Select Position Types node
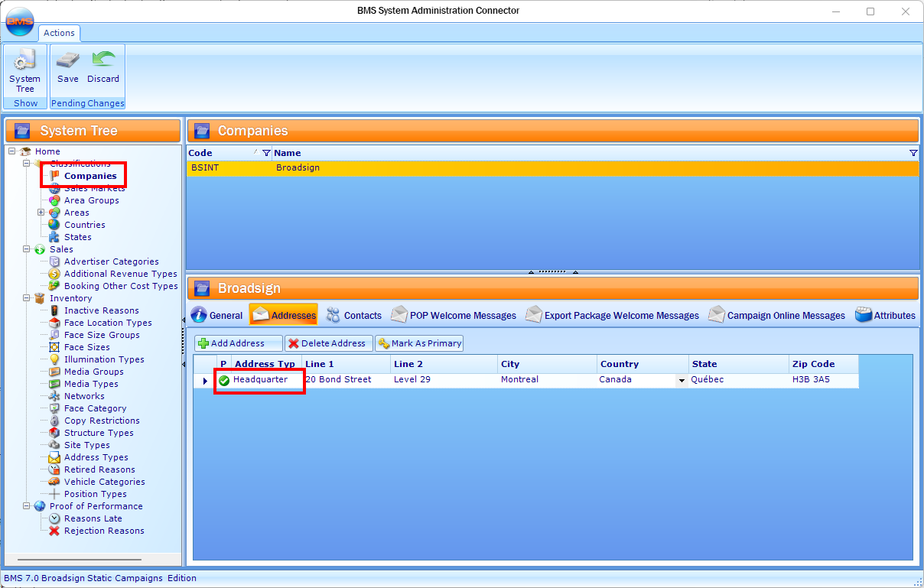 pos(96,494)
